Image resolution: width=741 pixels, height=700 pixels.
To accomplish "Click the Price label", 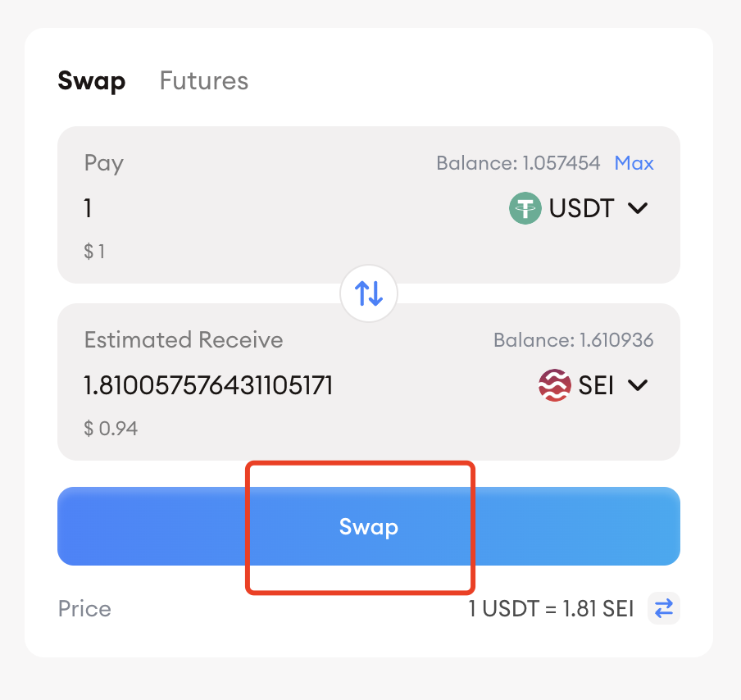I will [x=84, y=609].
